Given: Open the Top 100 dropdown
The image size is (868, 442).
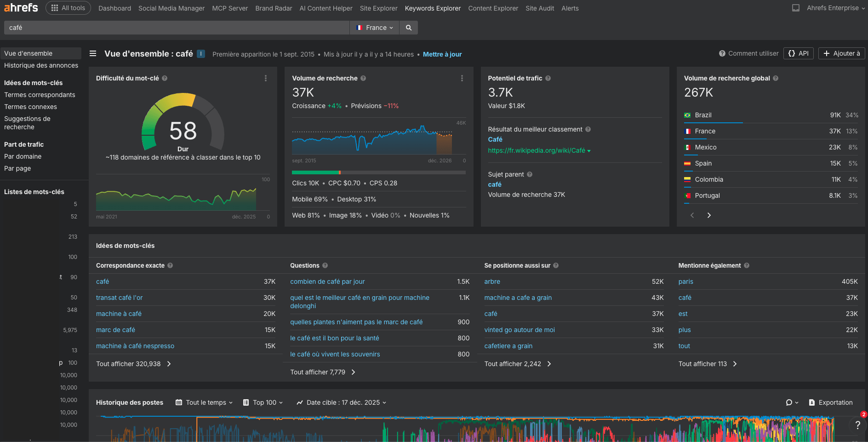Looking at the screenshot, I should coord(263,402).
